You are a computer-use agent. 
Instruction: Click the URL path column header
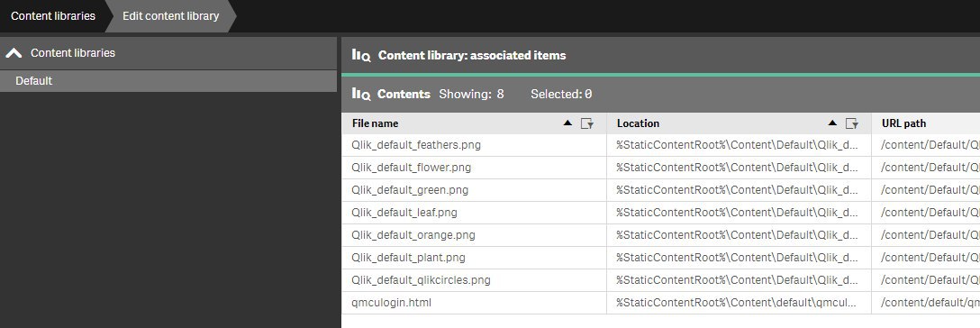coord(903,123)
